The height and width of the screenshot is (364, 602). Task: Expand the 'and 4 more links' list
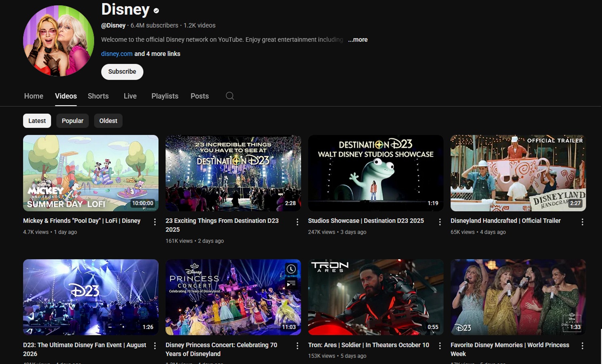[x=157, y=54]
